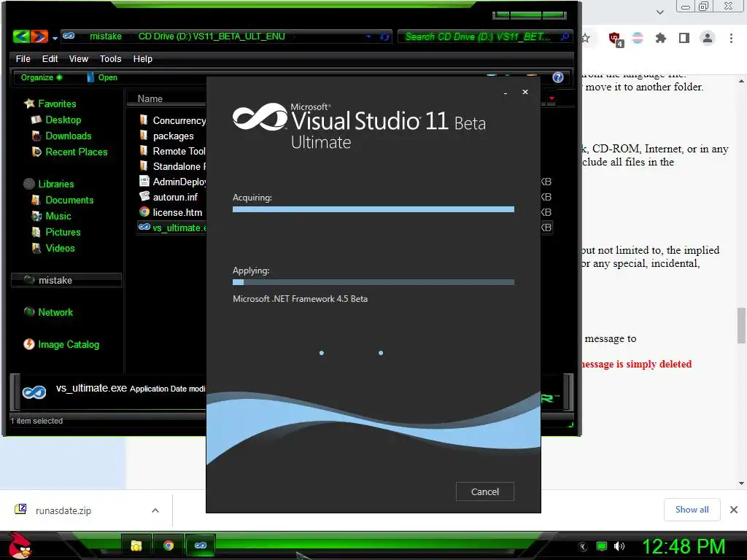Click the taskbar clock showing 12:48 PM
The image size is (747, 560).
(x=684, y=546)
